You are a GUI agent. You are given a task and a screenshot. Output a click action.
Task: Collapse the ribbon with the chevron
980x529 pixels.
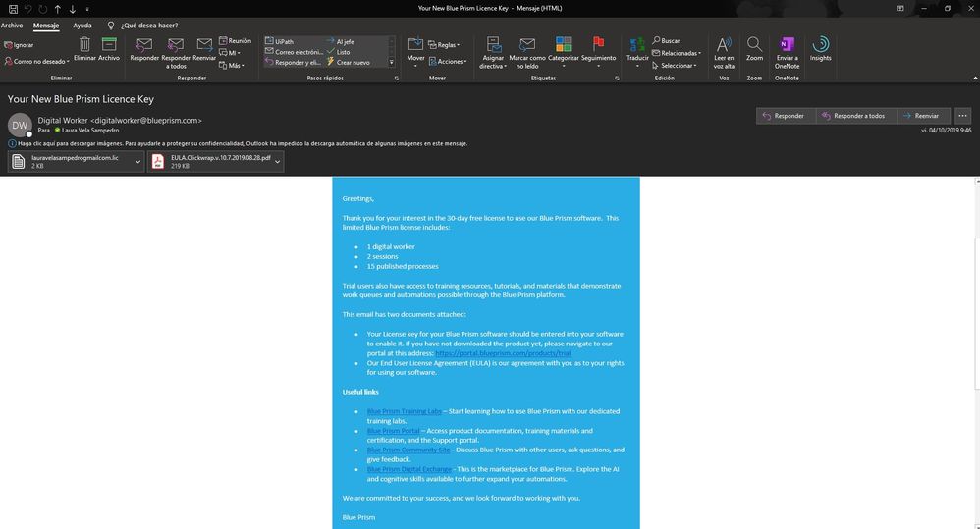[x=975, y=79]
